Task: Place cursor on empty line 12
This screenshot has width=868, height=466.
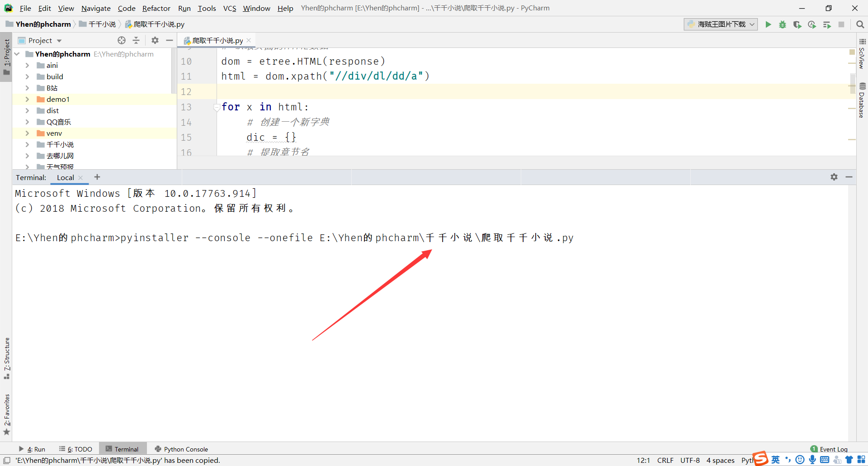Action: point(533,92)
